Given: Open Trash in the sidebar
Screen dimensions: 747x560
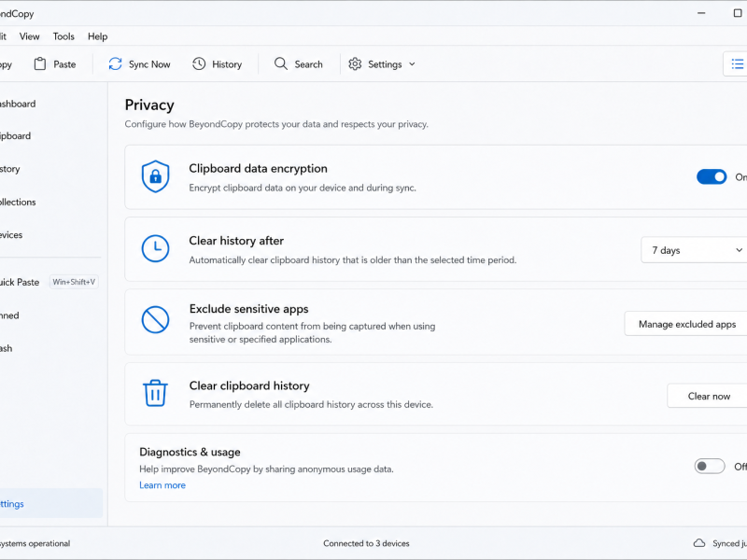Looking at the screenshot, I should pos(49,348).
